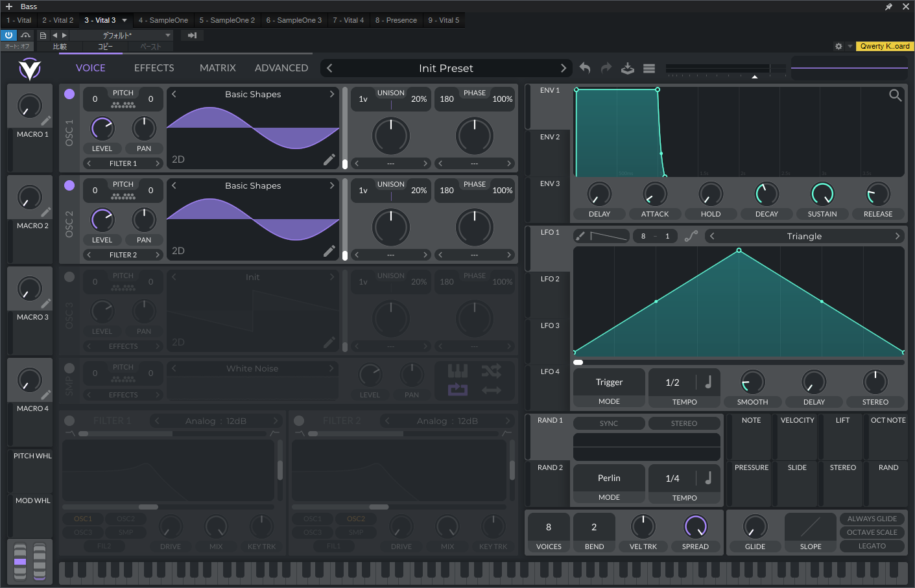The height and width of the screenshot is (588, 915).
Task: Click the sample random phase shuffle icon
Action: click(x=492, y=371)
